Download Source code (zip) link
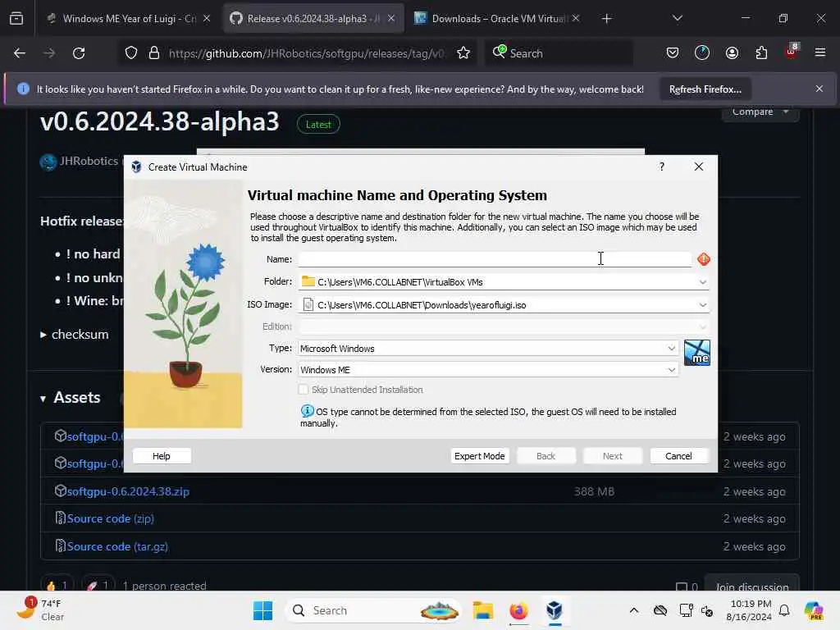Viewport: 840px width, 630px height. (111, 518)
